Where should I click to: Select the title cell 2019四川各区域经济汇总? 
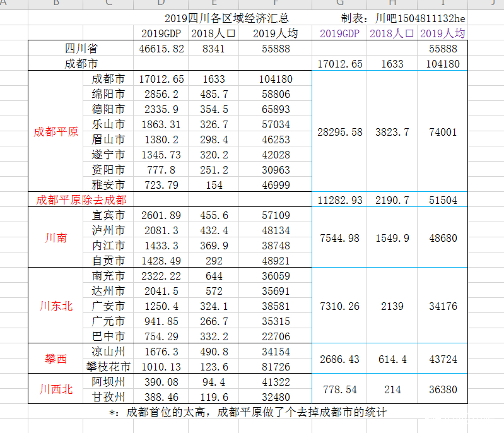[226, 18]
